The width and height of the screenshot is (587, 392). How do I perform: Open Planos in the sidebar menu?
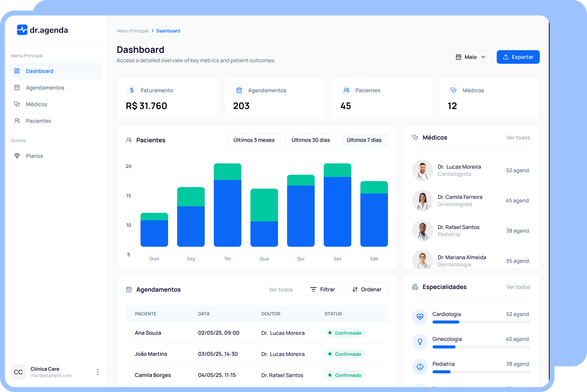pos(34,156)
